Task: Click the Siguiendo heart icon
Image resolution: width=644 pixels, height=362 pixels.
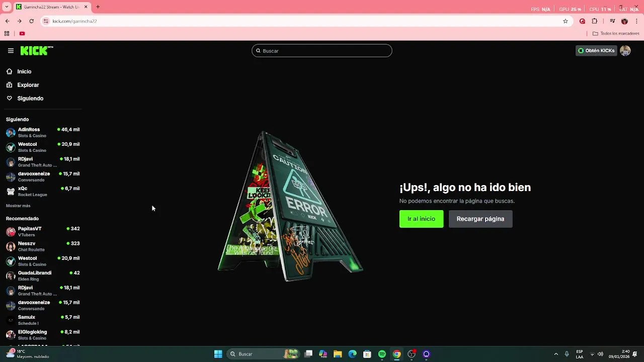Action: click(x=9, y=99)
